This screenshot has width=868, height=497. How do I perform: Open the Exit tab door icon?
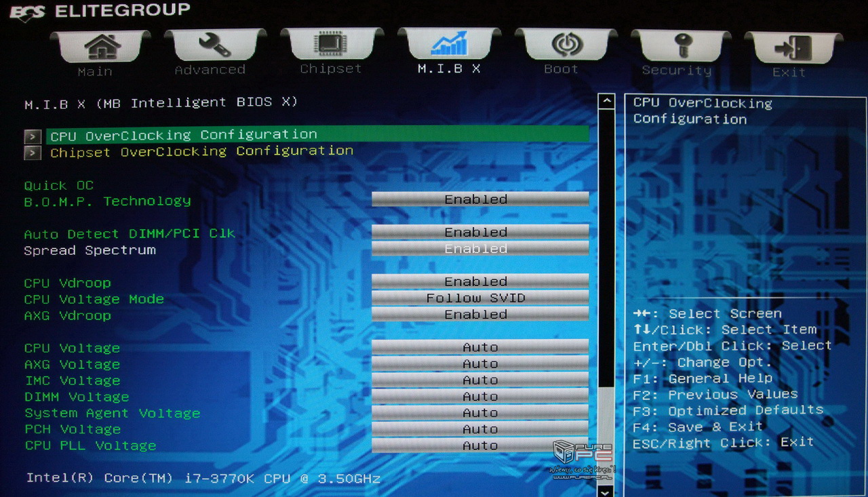click(x=792, y=48)
